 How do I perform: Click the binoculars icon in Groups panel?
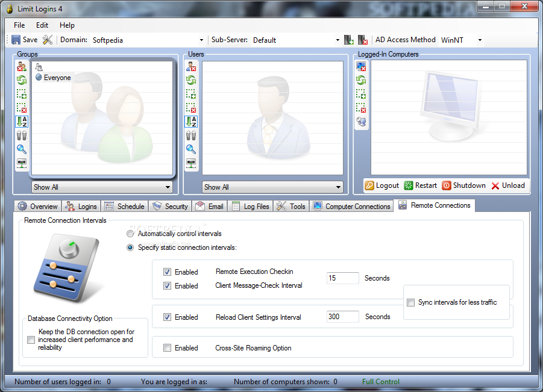click(x=22, y=135)
